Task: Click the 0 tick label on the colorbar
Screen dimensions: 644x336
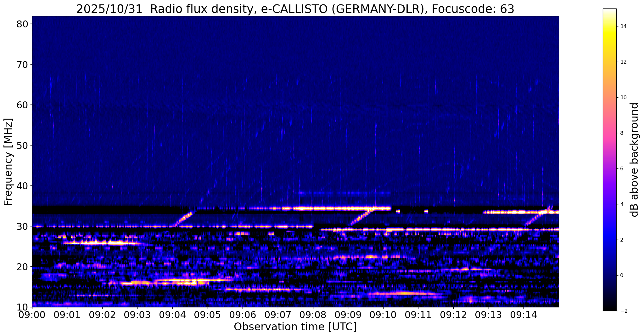Action: (x=622, y=276)
